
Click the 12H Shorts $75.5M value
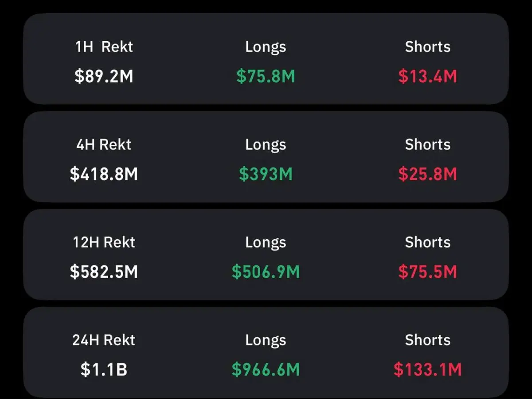point(427,272)
